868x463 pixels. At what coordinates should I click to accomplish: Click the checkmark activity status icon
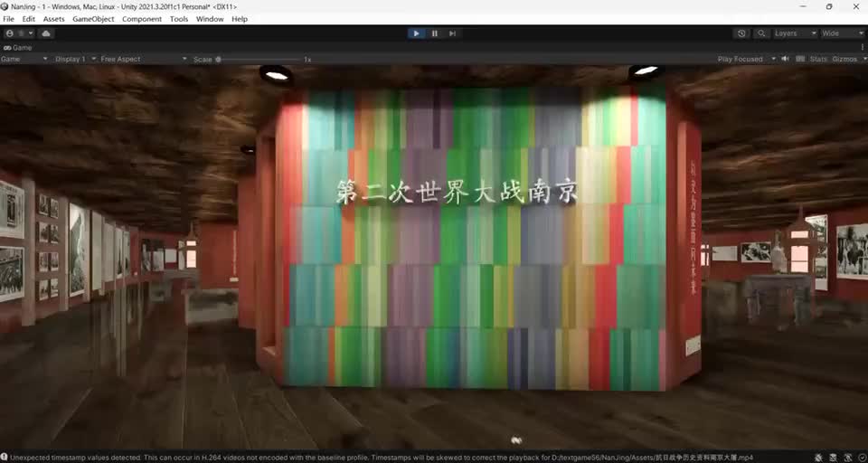coord(861,458)
